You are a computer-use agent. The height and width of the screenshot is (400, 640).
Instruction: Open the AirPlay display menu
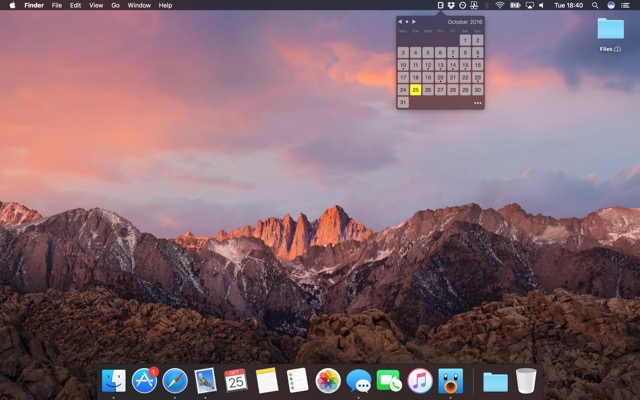[x=530, y=5]
